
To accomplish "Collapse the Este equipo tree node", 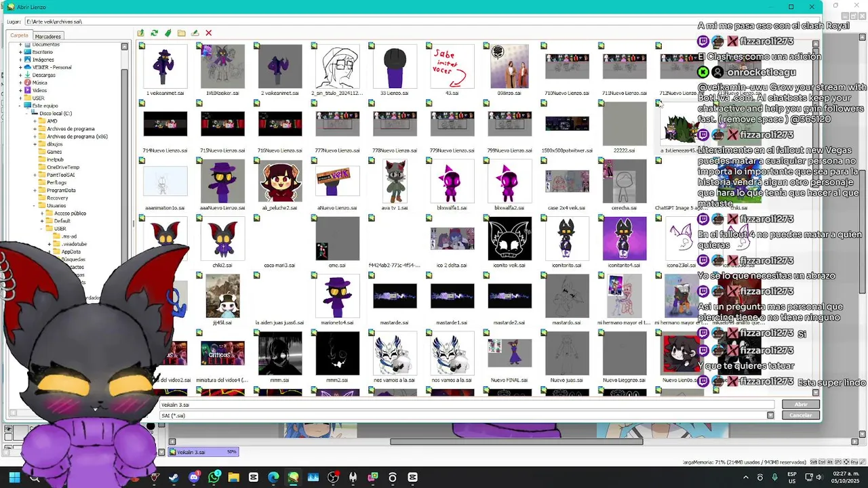I will (20, 106).
